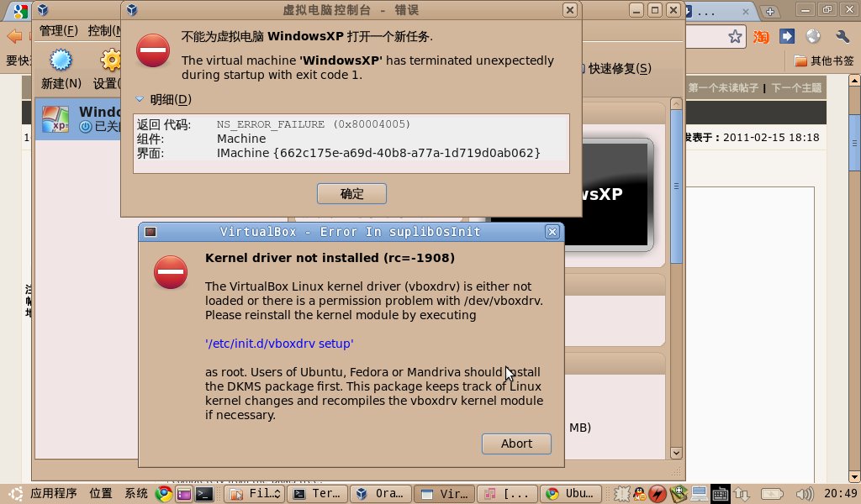Click the 确定 button in the error dialog
861x504 pixels.
[x=351, y=193]
